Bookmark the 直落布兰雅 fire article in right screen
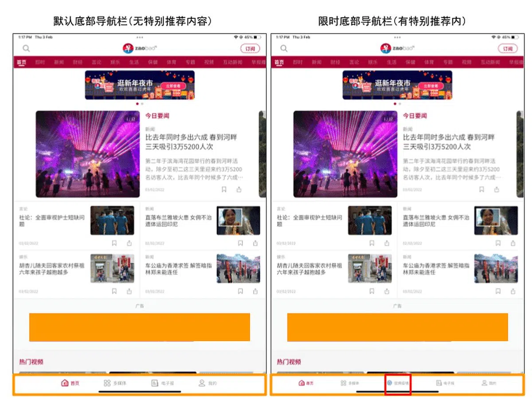 pyautogui.click(x=498, y=243)
